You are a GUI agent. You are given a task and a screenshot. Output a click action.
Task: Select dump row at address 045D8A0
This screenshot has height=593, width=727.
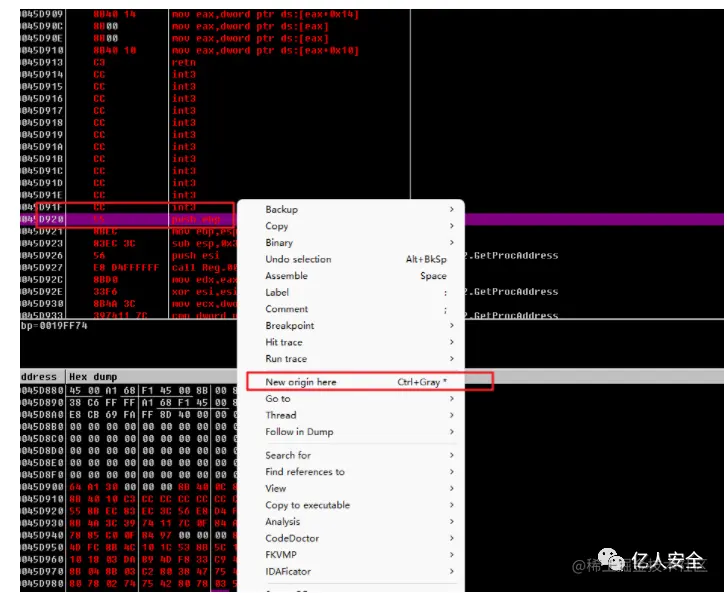(x=128, y=415)
